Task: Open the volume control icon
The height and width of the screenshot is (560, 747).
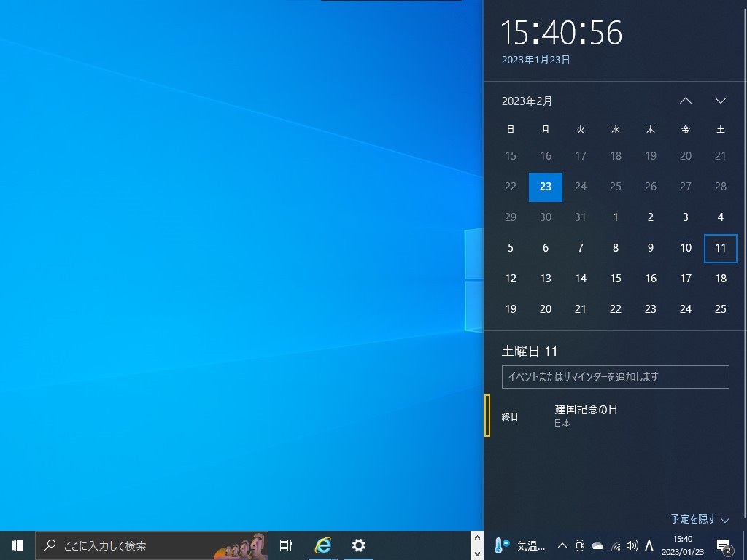Action: pos(632,545)
